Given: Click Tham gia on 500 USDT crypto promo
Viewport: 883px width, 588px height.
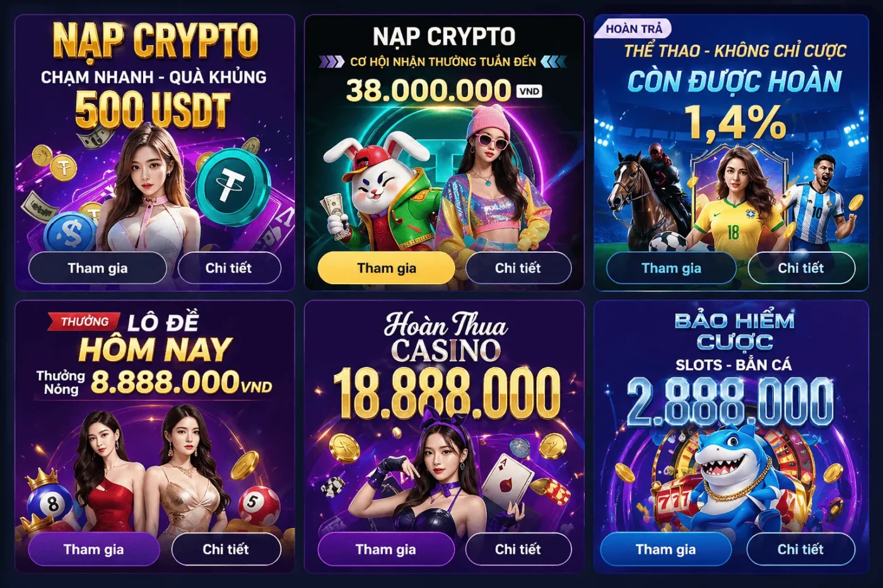Looking at the screenshot, I should click(98, 268).
